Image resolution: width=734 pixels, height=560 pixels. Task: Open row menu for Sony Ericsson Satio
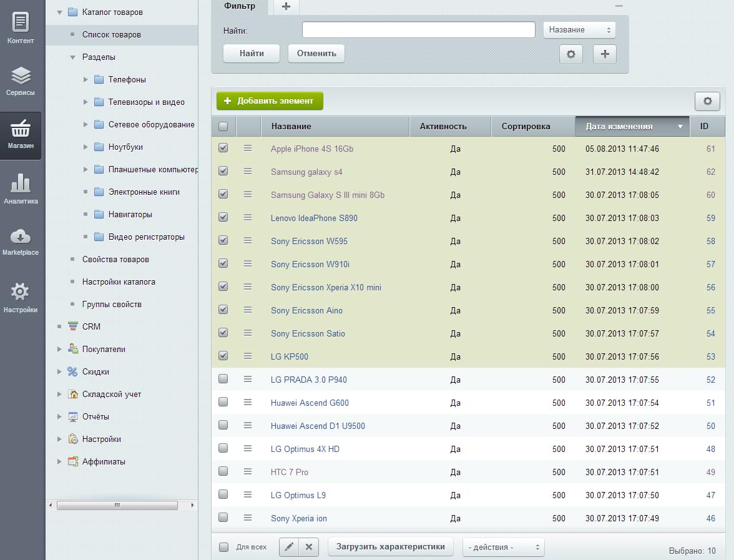pyautogui.click(x=248, y=333)
